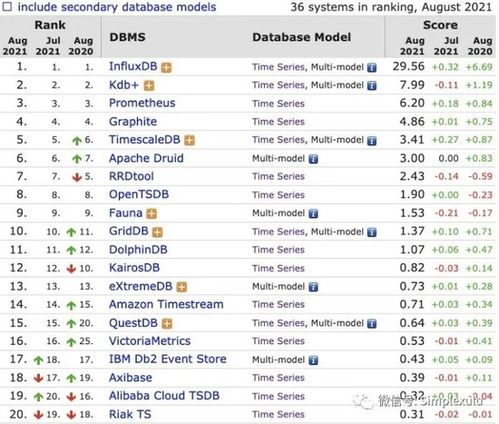The width and height of the screenshot is (499, 424).
Task: Click the plus icon beside QuestDB
Action: 167,323
